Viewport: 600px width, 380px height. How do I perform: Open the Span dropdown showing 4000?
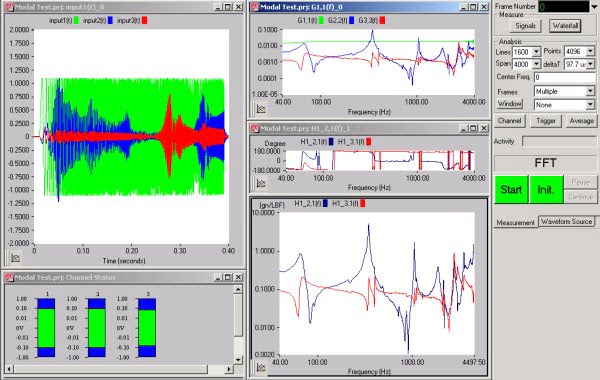[536, 64]
